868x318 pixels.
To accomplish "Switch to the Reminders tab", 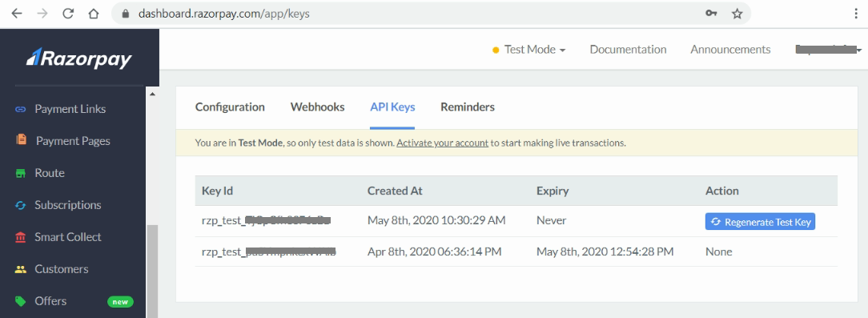I will [467, 107].
